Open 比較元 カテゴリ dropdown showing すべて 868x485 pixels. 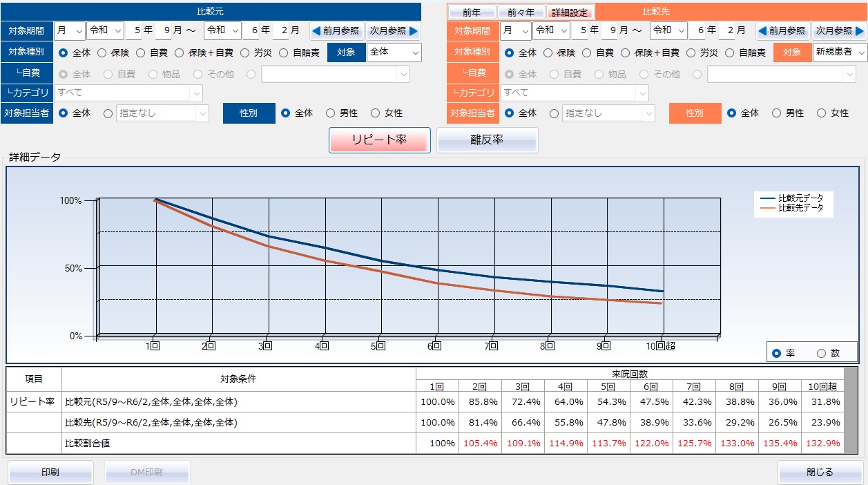click(x=129, y=93)
